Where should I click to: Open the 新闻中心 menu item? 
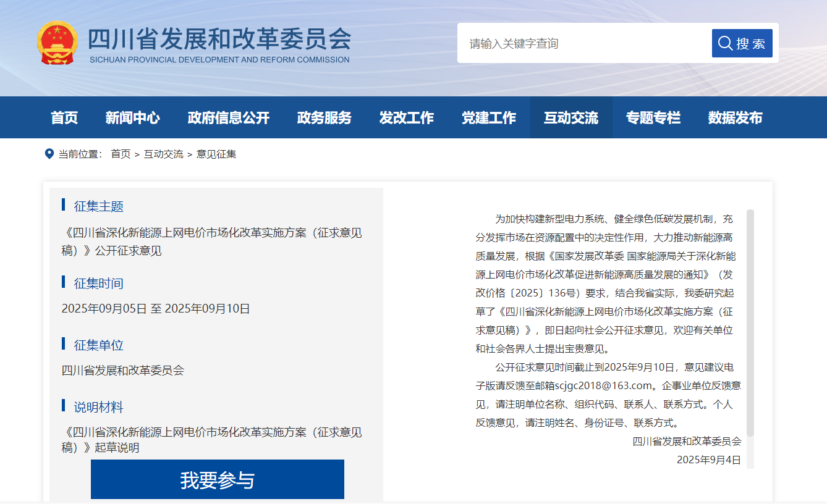click(132, 118)
